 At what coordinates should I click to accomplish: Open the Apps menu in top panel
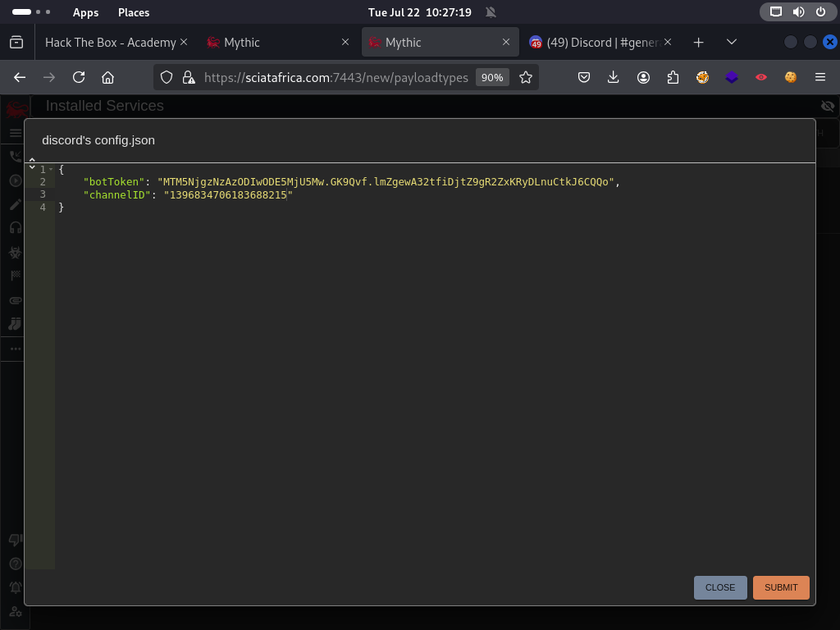(85, 12)
